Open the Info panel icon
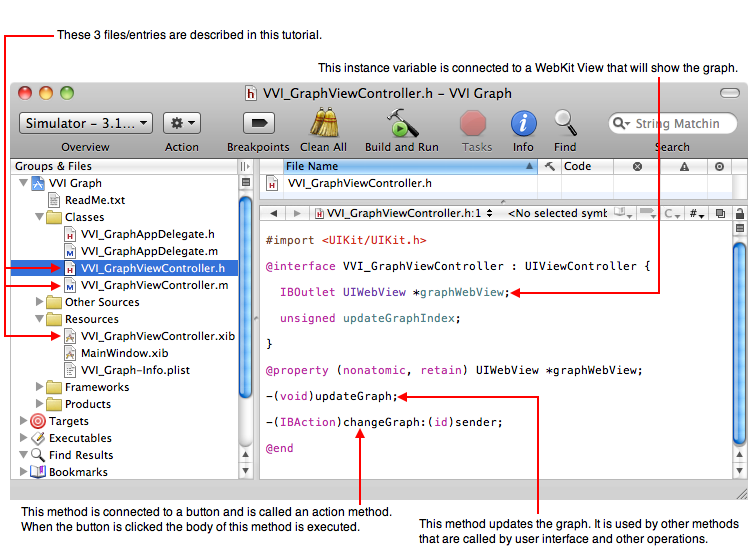This screenshot has width=750, height=550. pyautogui.click(x=523, y=123)
